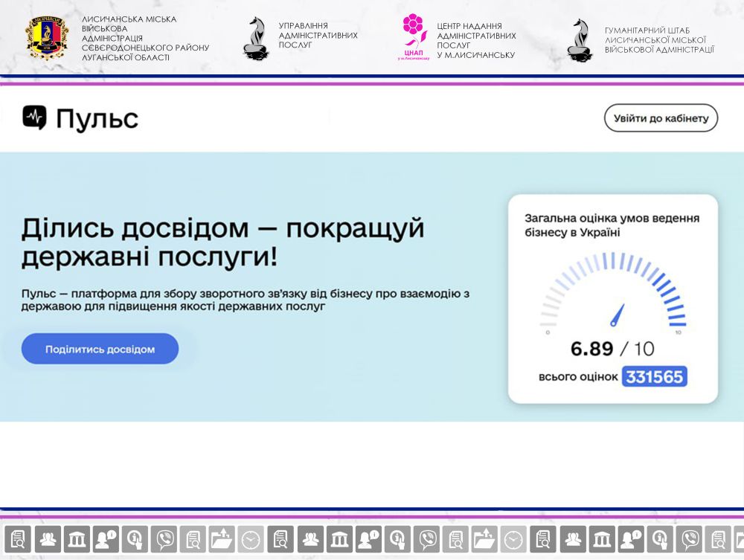Click the business rating gauge dial
The width and height of the screenshot is (744, 560).
coord(612,295)
